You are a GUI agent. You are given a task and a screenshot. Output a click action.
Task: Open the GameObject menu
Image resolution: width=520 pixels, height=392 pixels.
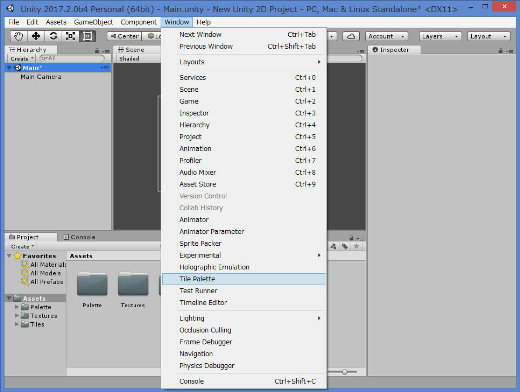[93, 22]
